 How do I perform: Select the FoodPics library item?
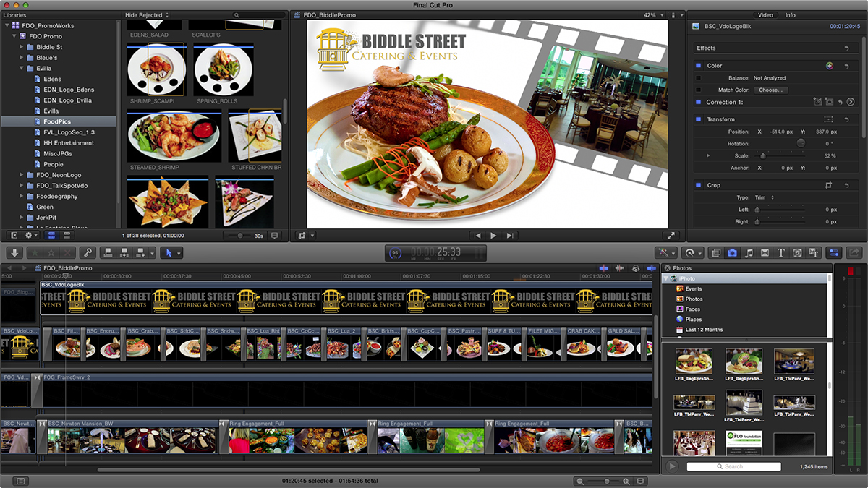58,121
